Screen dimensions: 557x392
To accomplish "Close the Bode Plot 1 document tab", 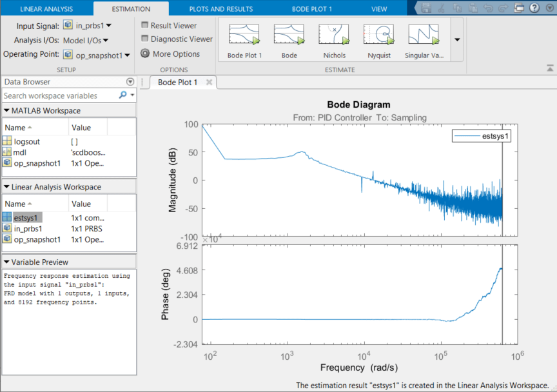I will tap(209, 83).
